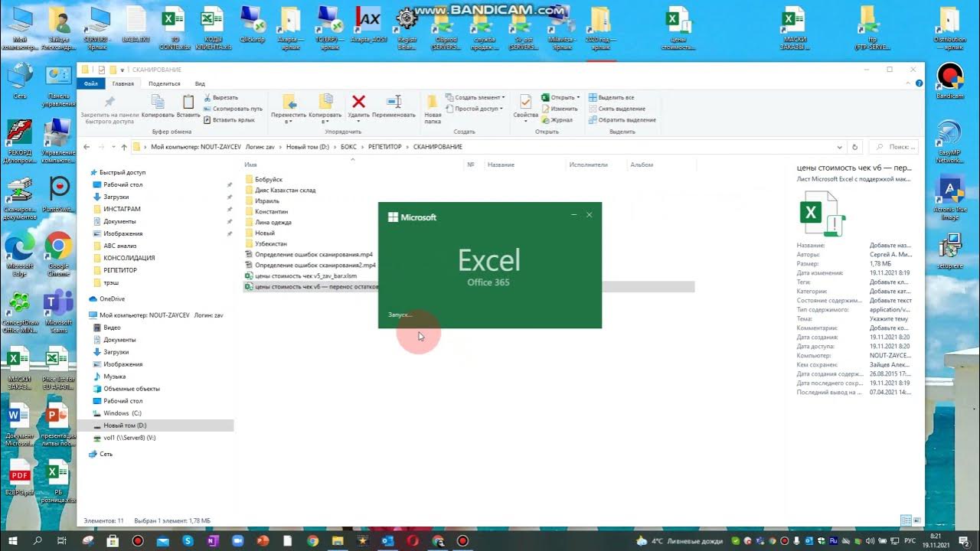Viewport: 980px width, 551px height.
Task: Click the Paste (Вставить) ribbon icon
Action: click(x=188, y=106)
